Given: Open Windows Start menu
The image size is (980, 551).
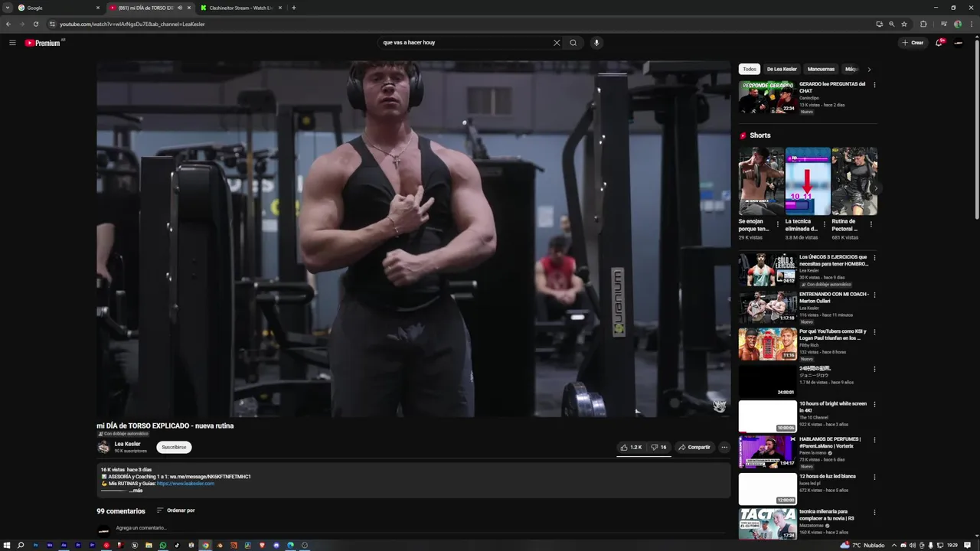Looking at the screenshot, I should (x=7, y=546).
